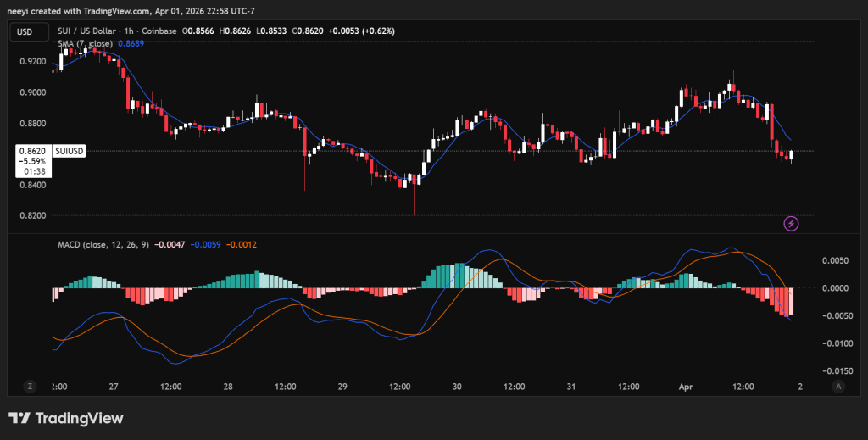Click the SUIUSD symbol price tag
The width and height of the screenshot is (868, 440).
tap(69, 150)
